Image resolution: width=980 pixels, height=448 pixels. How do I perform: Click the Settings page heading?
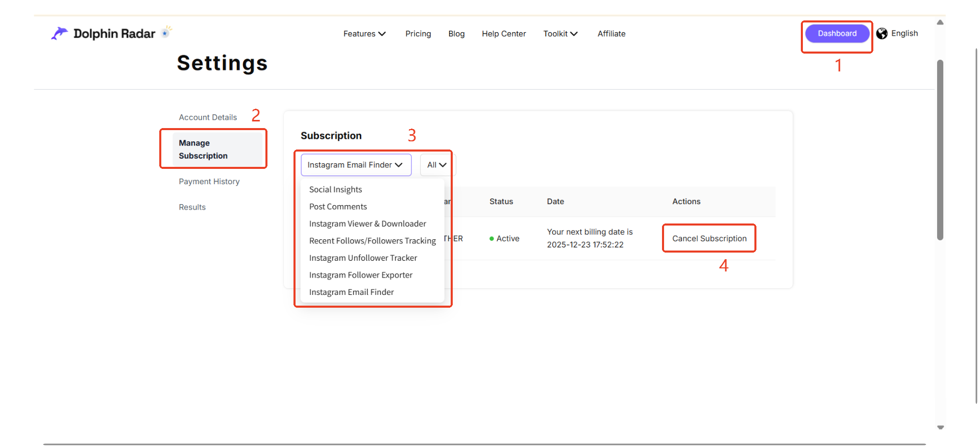tap(222, 63)
